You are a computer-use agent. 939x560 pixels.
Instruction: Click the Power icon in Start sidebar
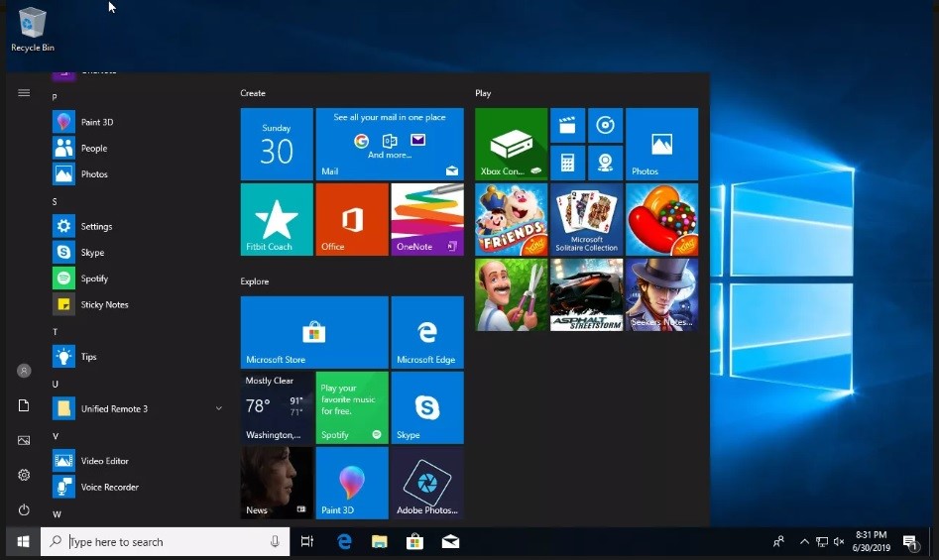(x=24, y=509)
